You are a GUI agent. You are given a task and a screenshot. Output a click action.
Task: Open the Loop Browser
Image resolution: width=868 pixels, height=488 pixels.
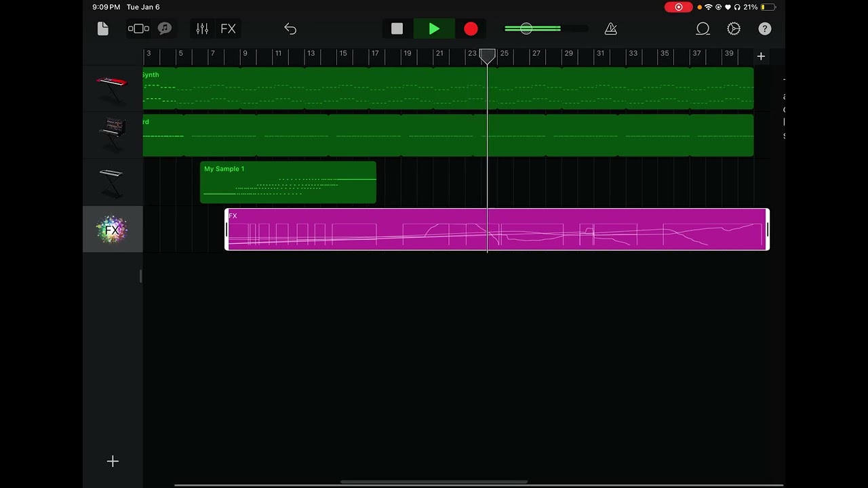[x=703, y=28]
